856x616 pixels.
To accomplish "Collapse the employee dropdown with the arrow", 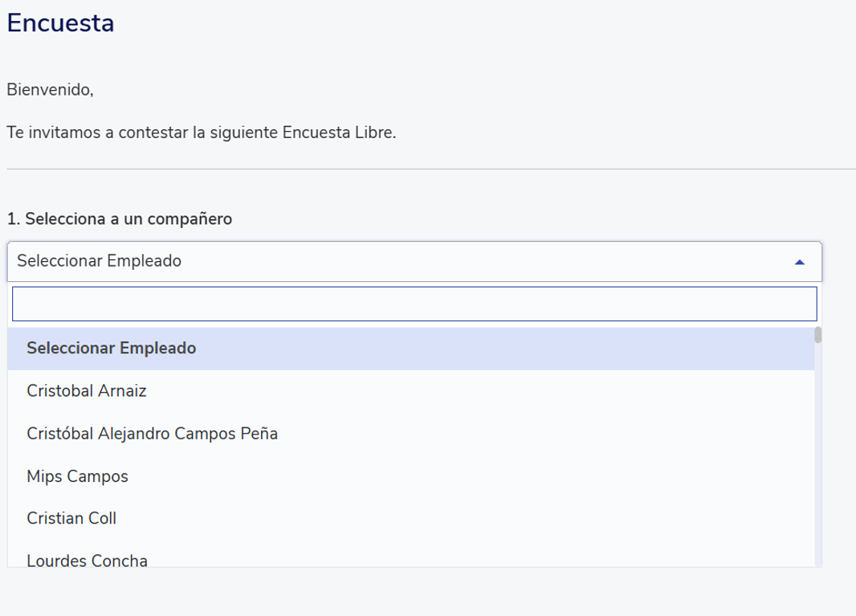I will (799, 262).
